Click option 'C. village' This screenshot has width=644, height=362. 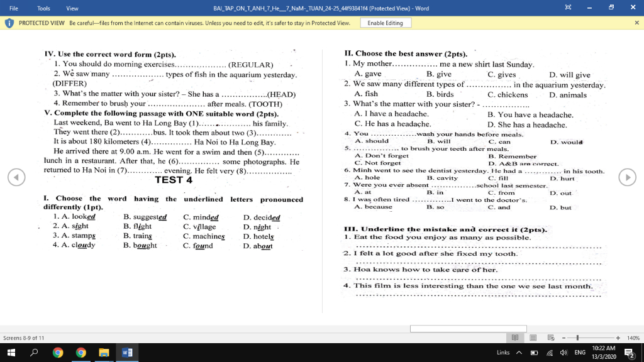click(199, 226)
